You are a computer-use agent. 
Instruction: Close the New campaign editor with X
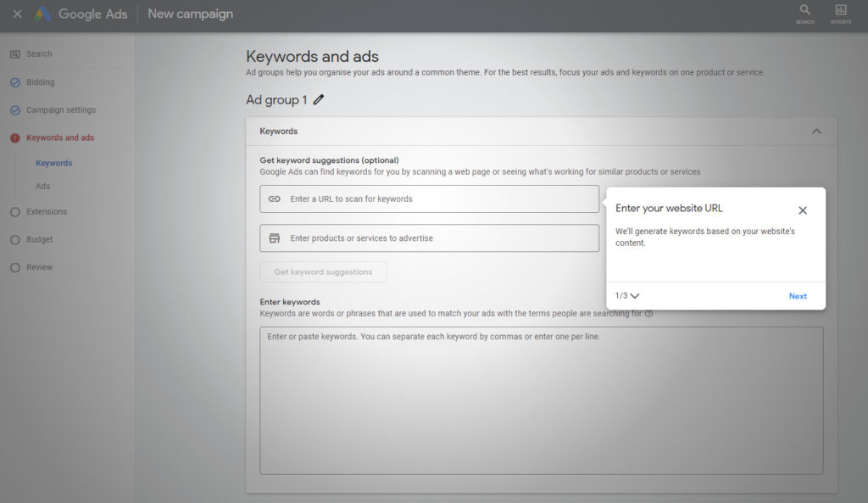[x=17, y=14]
